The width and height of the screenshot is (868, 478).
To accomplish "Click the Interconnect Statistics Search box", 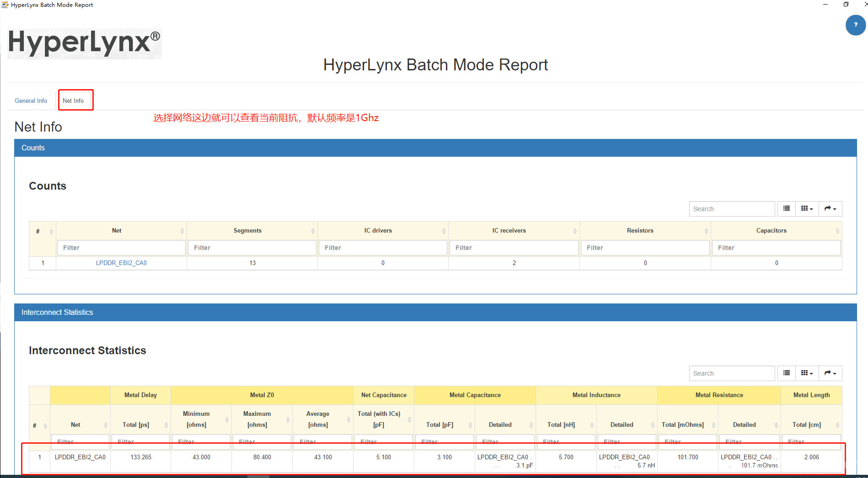I will point(732,373).
